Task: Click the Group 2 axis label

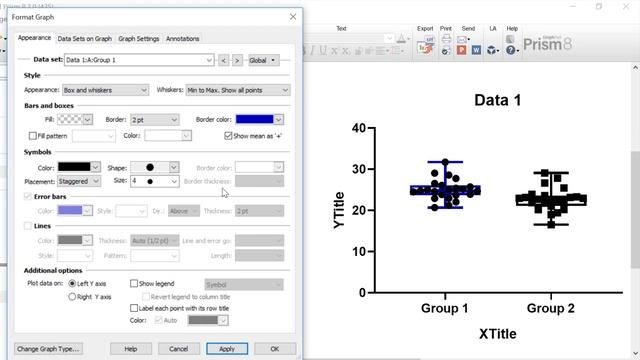Action: coord(551,308)
